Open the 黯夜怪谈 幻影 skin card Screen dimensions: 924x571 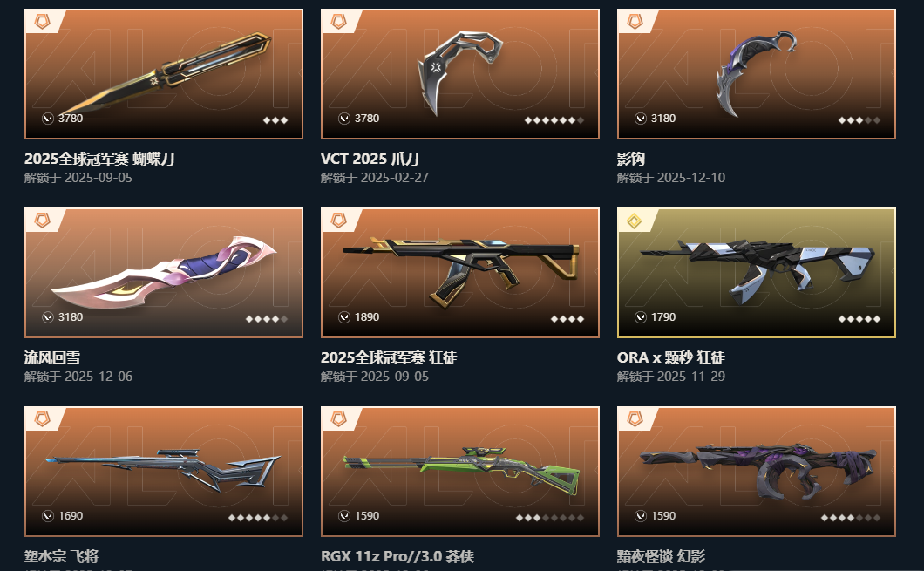pyautogui.click(x=756, y=472)
